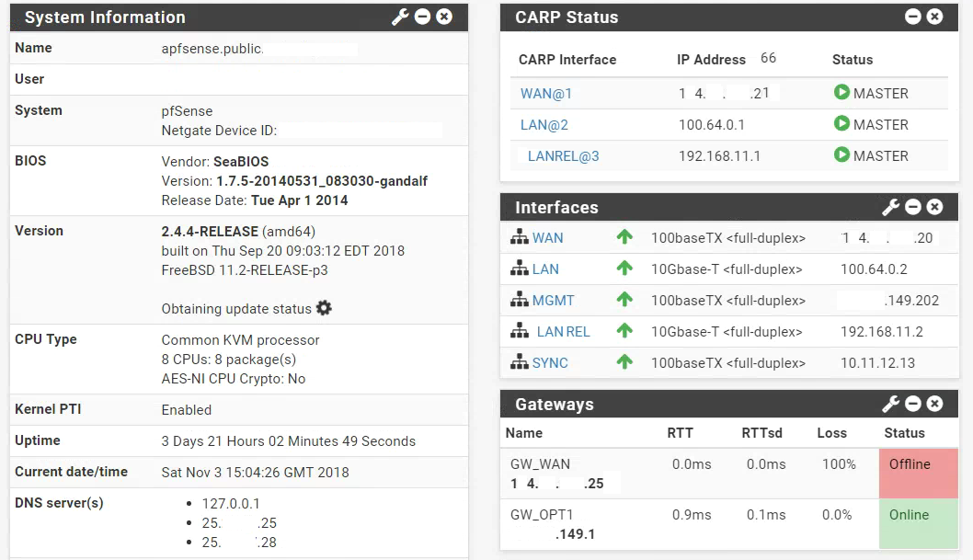Screen dimensions: 973x560
Task: Remove the CARP Status widget
Action: tap(934, 17)
